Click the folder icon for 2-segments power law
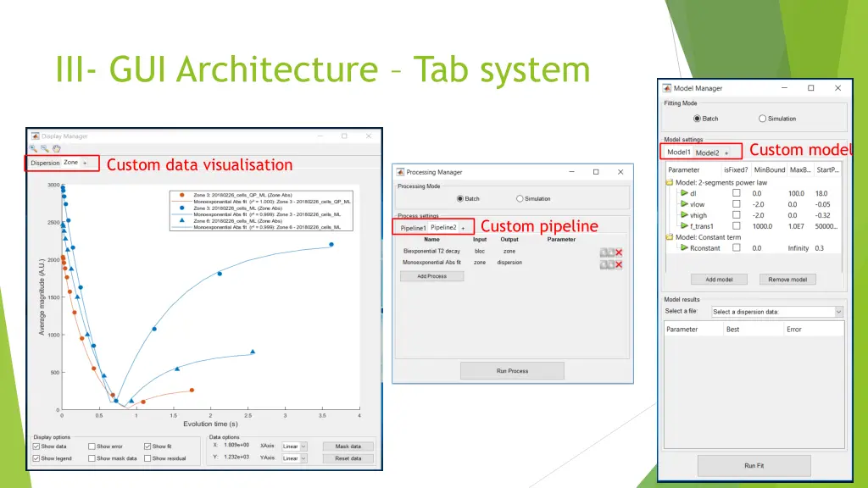Image resolution: width=868 pixels, height=488 pixels. point(670,182)
